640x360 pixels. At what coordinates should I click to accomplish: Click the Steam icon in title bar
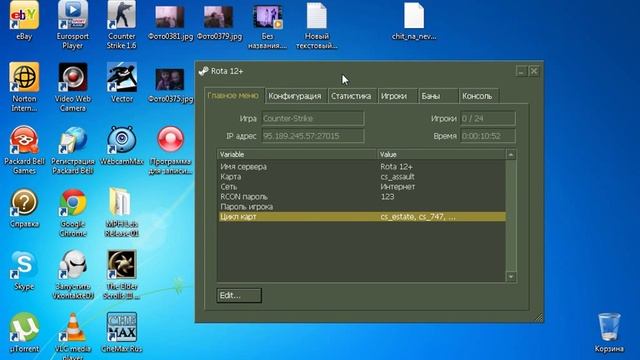coord(203,71)
